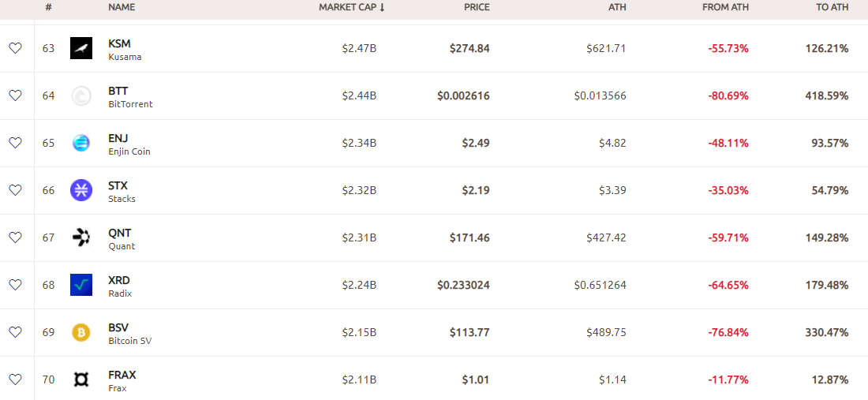Select the Stacks purple logo icon
This screenshot has width=868, height=400.
[x=81, y=190]
